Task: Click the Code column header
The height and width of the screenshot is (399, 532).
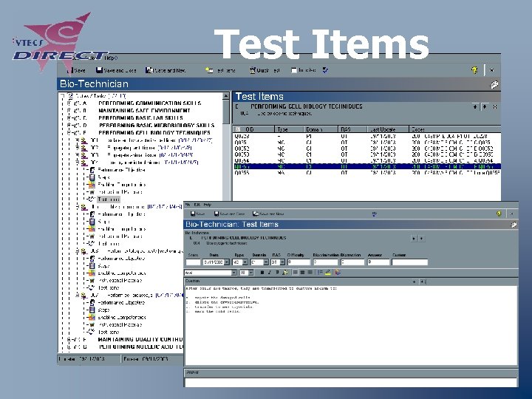Action: (x=454, y=129)
